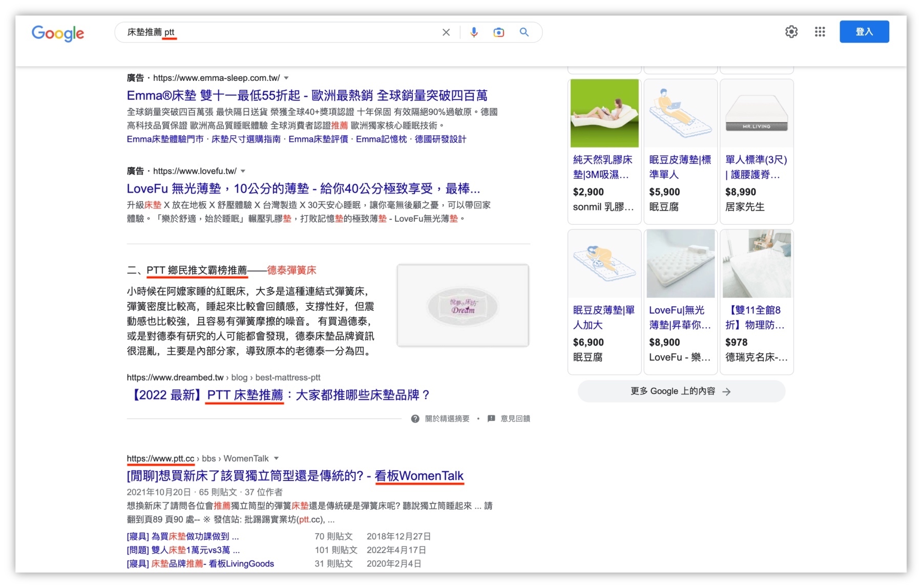Click the 關於精選摘要 question mark icon
The image size is (922, 588).
coord(415,418)
